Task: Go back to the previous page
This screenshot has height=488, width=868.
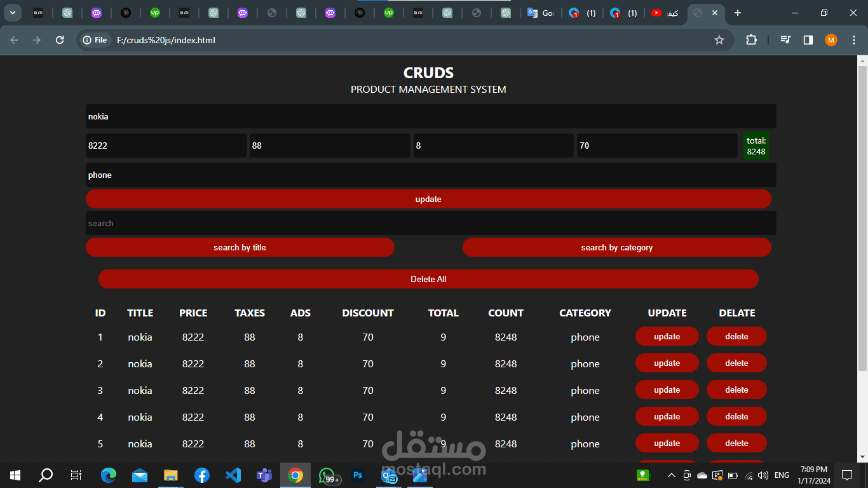Action: [15, 40]
